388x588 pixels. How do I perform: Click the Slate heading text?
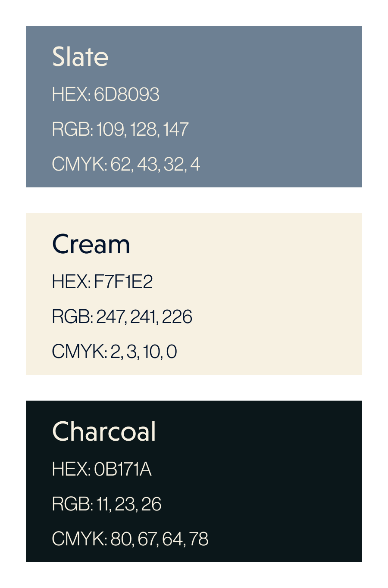coord(80,56)
